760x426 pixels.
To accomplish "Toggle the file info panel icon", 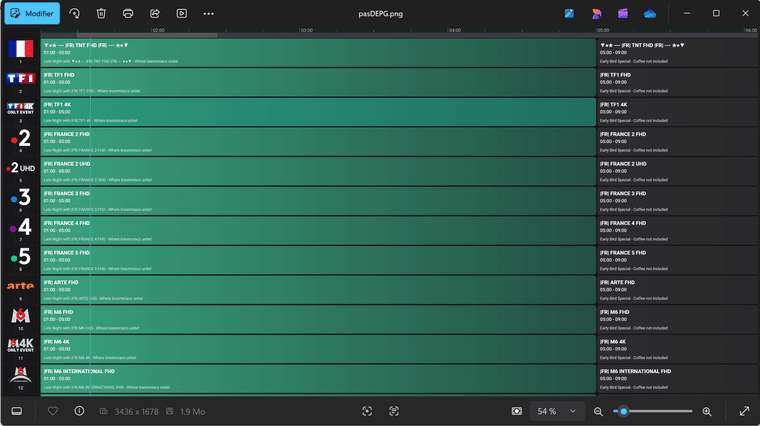I will [x=79, y=411].
